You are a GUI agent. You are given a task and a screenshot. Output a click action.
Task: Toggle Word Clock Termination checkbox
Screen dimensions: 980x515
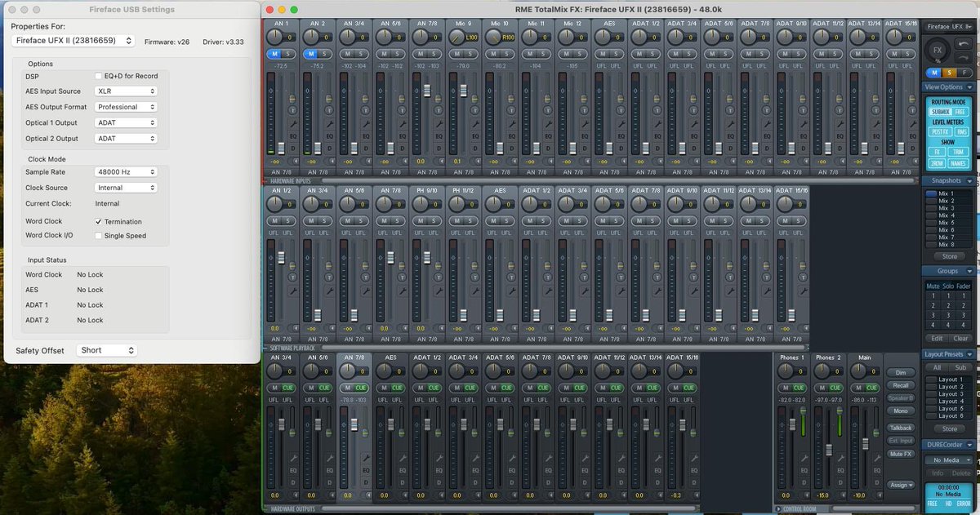coord(98,221)
